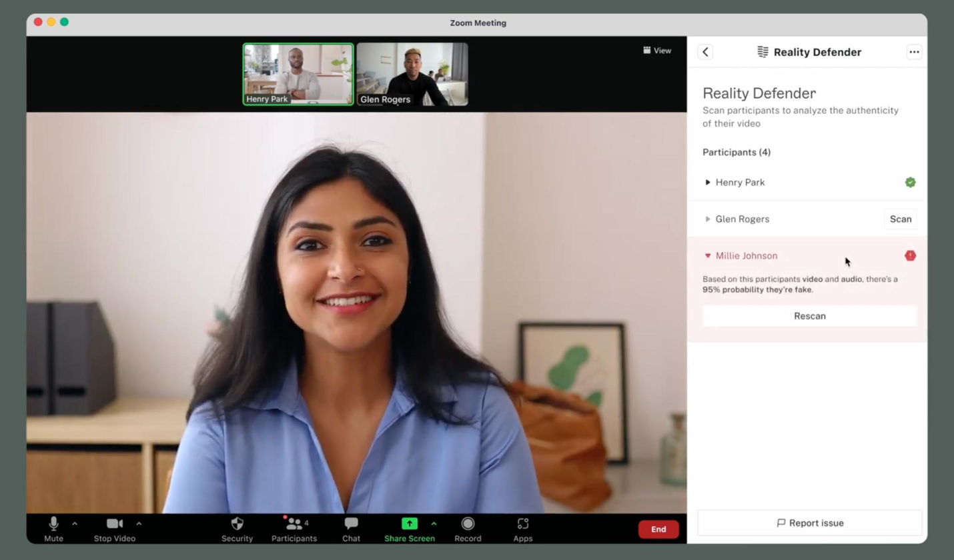Image resolution: width=954 pixels, height=560 pixels.
Task: Select Henry Park video thumbnail
Action: tap(298, 75)
